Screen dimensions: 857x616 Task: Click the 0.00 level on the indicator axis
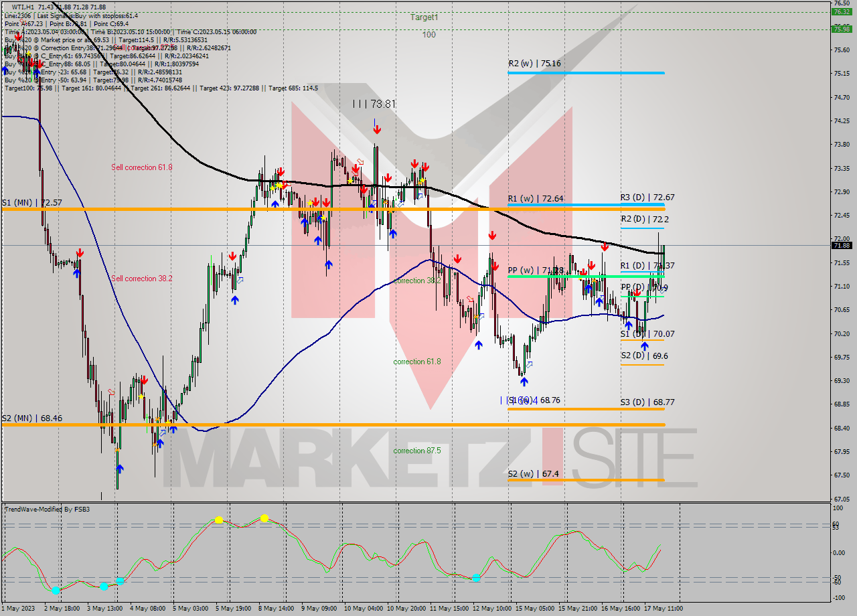[839, 552]
